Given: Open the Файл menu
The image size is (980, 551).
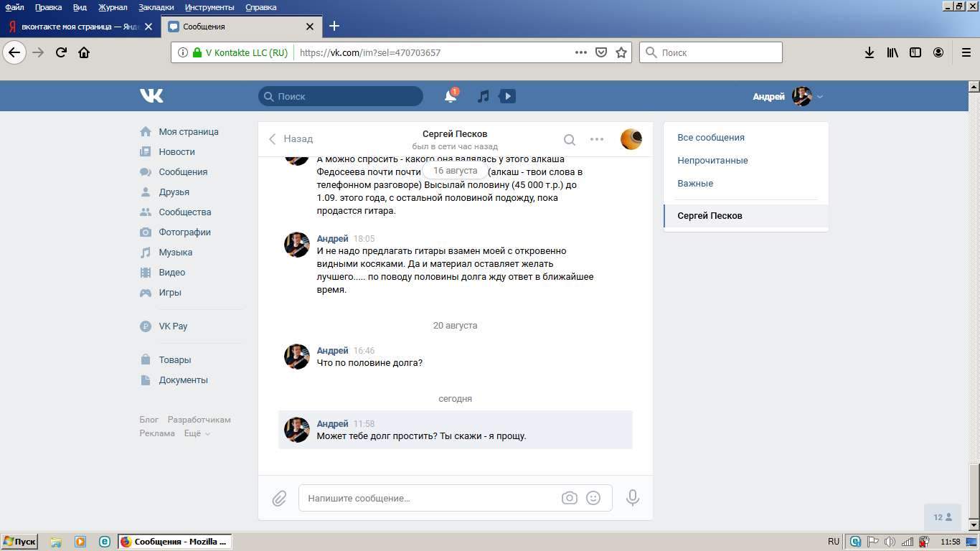Looking at the screenshot, I should click(14, 7).
